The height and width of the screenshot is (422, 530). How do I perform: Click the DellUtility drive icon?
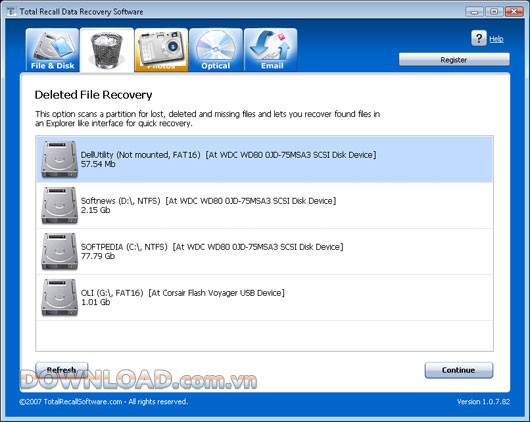[59, 159]
